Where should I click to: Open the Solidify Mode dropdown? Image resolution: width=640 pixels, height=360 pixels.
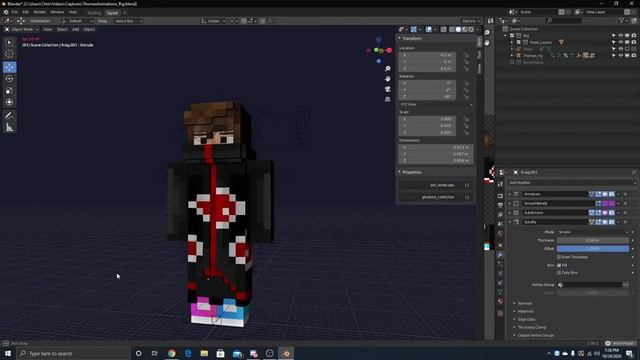(x=593, y=232)
